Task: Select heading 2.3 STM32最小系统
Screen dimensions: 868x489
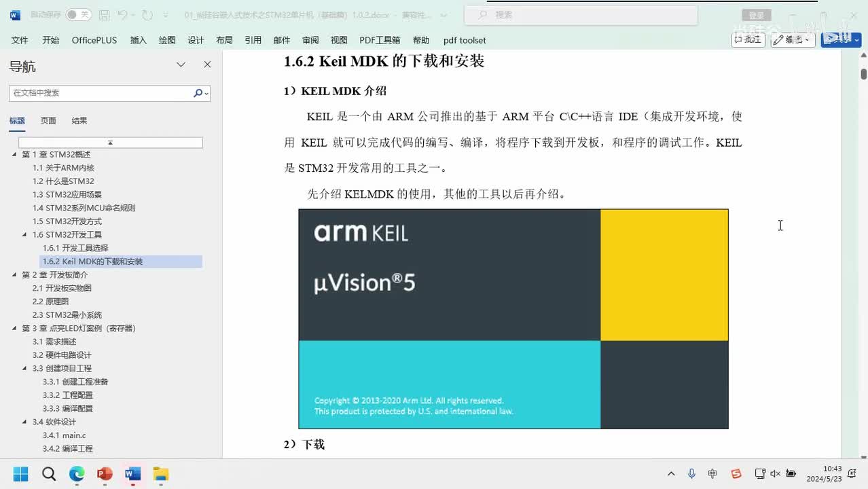Action: (x=67, y=315)
